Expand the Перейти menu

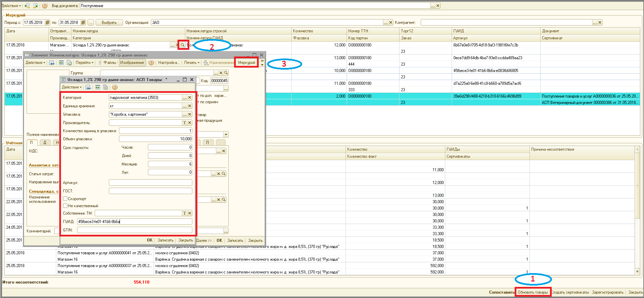click(x=84, y=63)
